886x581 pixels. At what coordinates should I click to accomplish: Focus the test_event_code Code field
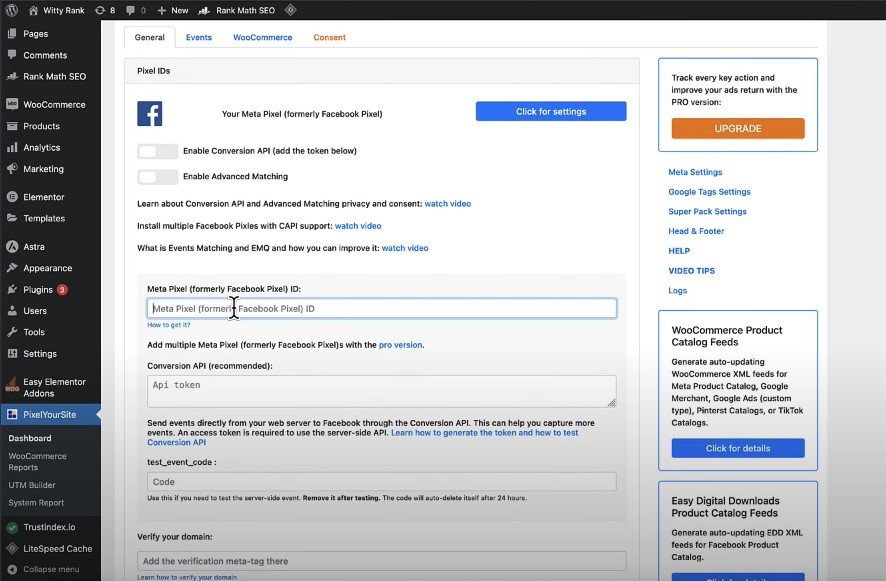point(381,482)
